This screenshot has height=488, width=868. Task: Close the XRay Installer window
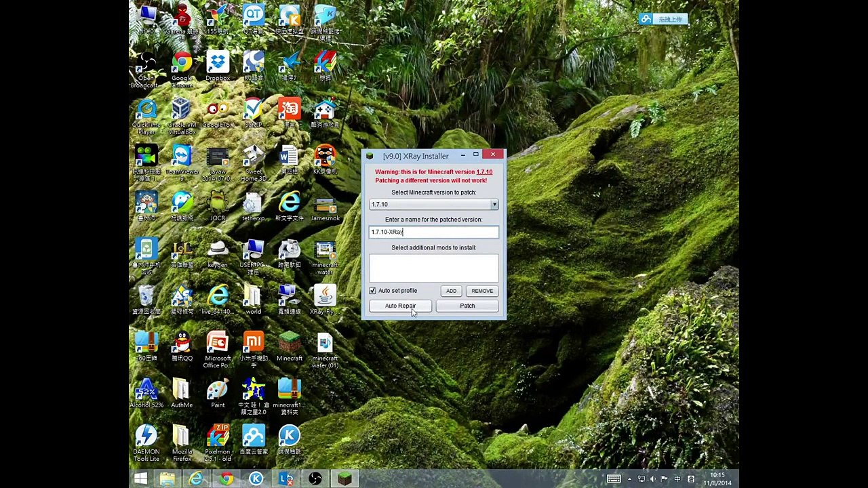[x=493, y=155]
